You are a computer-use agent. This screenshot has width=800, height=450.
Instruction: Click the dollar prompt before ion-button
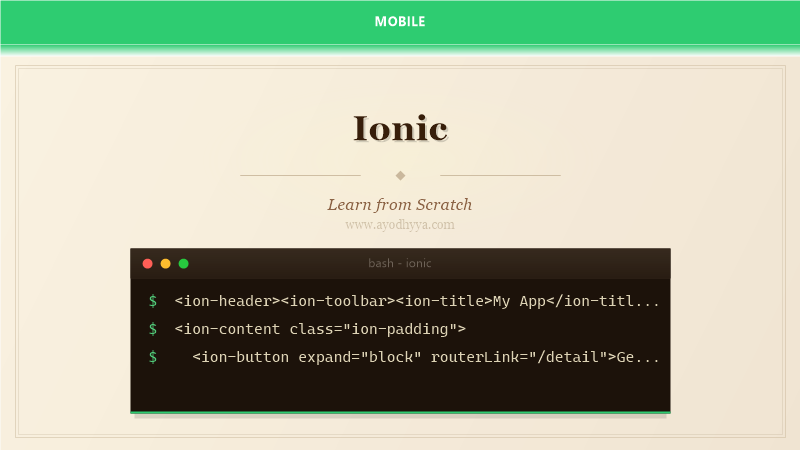[153, 357]
